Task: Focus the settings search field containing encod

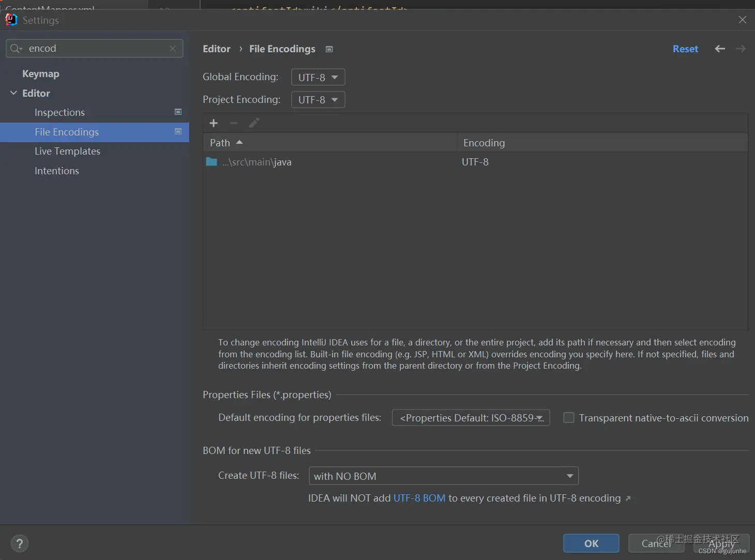Action: 95,48
